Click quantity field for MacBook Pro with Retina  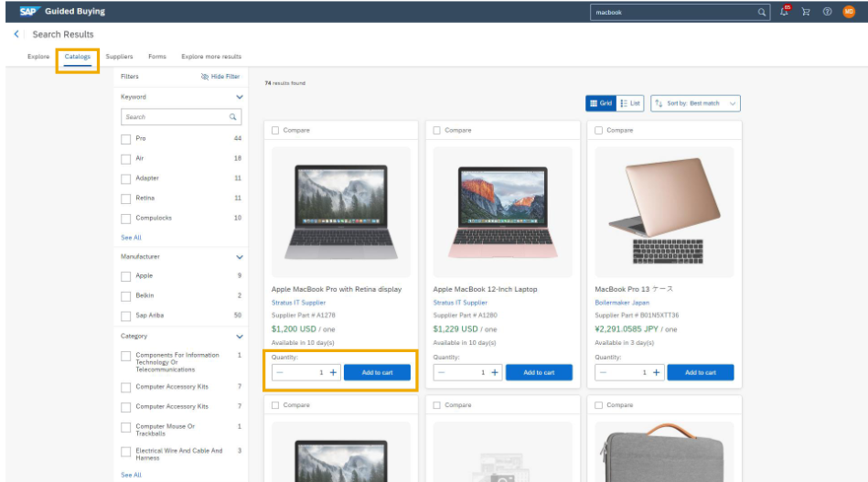click(x=306, y=372)
